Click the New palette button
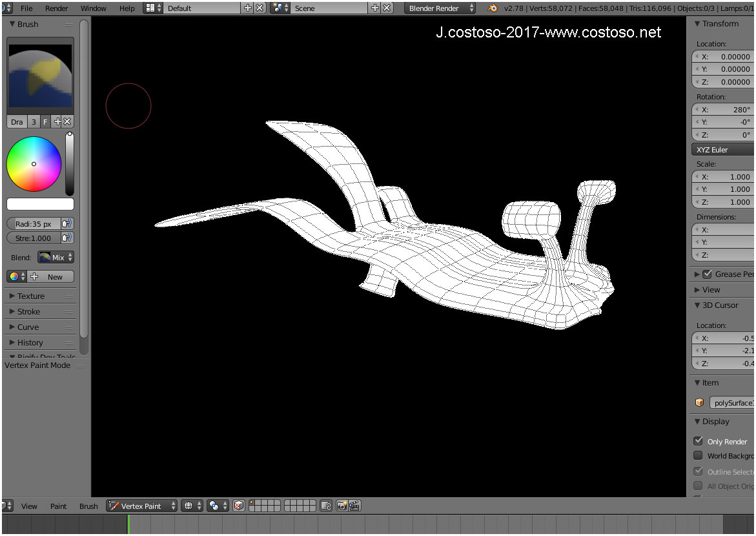The width and height of the screenshot is (756, 536). tap(55, 276)
